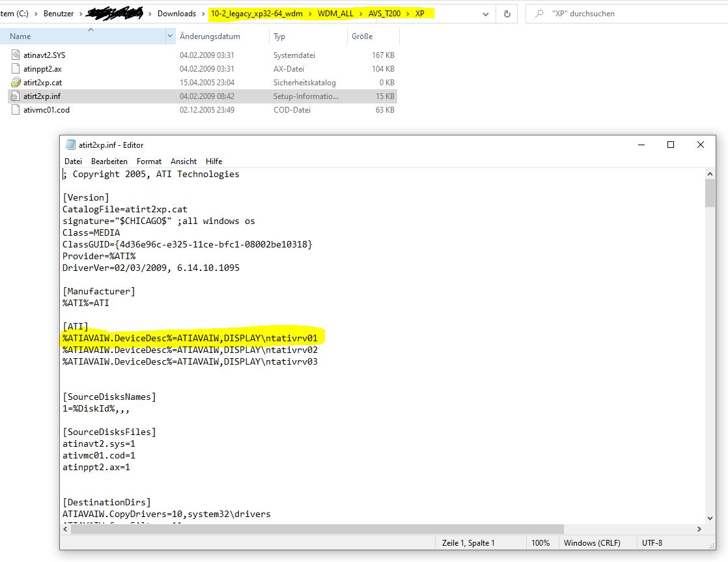Open the Hilfe menu
This screenshot has width=728, height=562.
coord(214,161)
